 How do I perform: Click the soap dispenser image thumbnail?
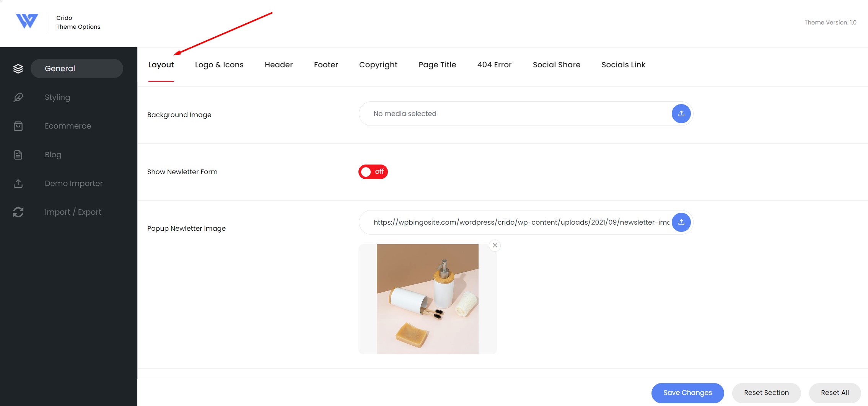click(x=427, y=299)
